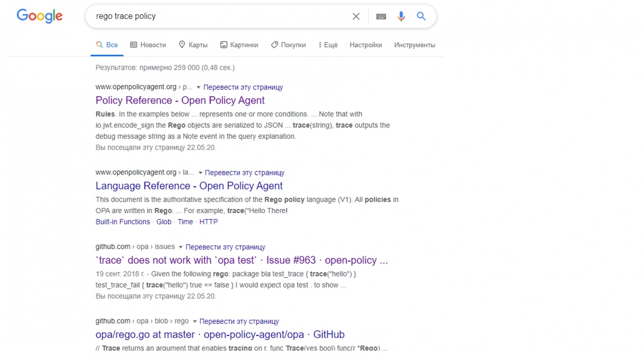Expand the Ещё menu
Screen dimensions: 644x355
pos(328,45)
